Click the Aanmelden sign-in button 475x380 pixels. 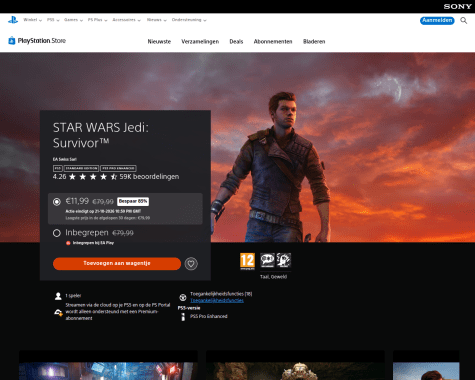pyautogui.click(x=437, y=21)
